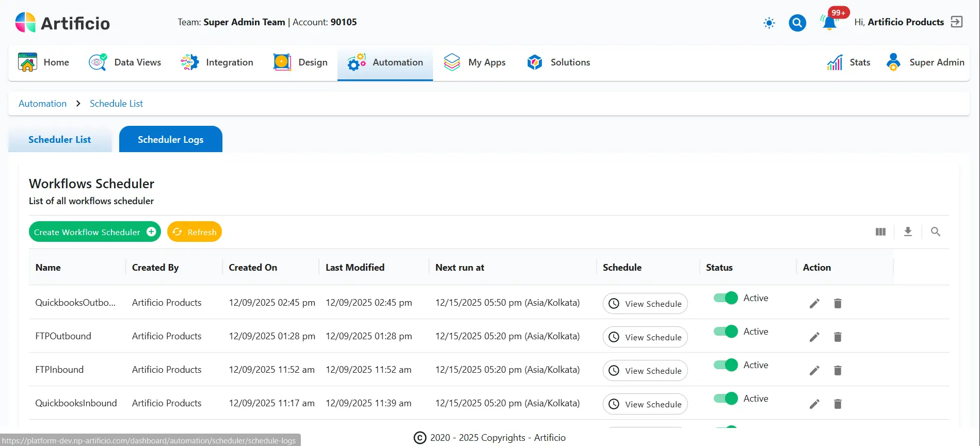Open the table columns view icon
This screenshot has height=446, width=980.
coord(880,232)
